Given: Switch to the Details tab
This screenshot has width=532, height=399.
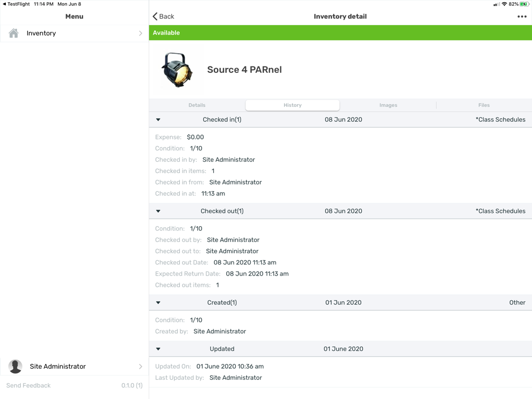Looking at the screenshot, I should click(x=197, y=105).
